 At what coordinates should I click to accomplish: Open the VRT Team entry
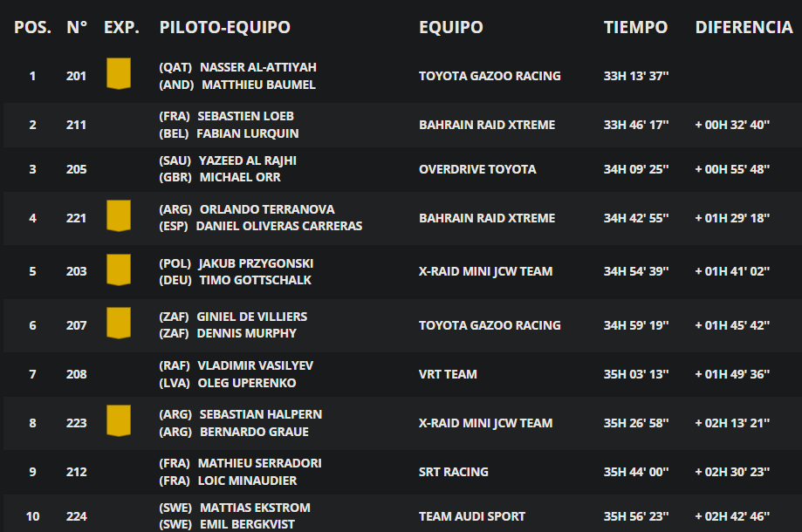pyautogui.click(x=448, y=374)
